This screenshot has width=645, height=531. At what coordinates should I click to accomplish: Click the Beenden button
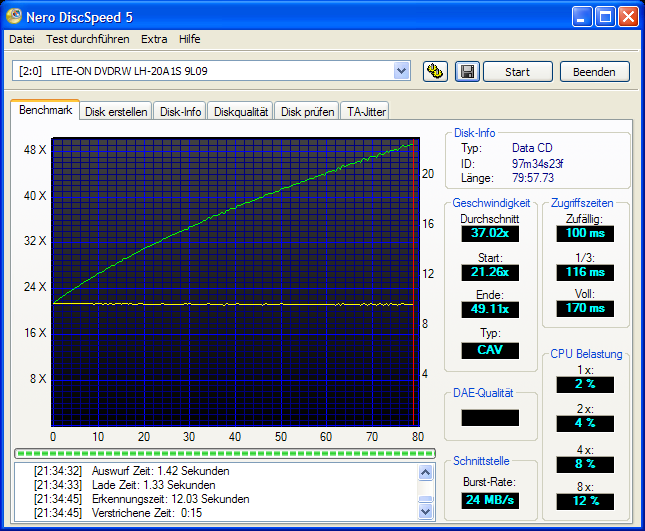pos(594,72)
